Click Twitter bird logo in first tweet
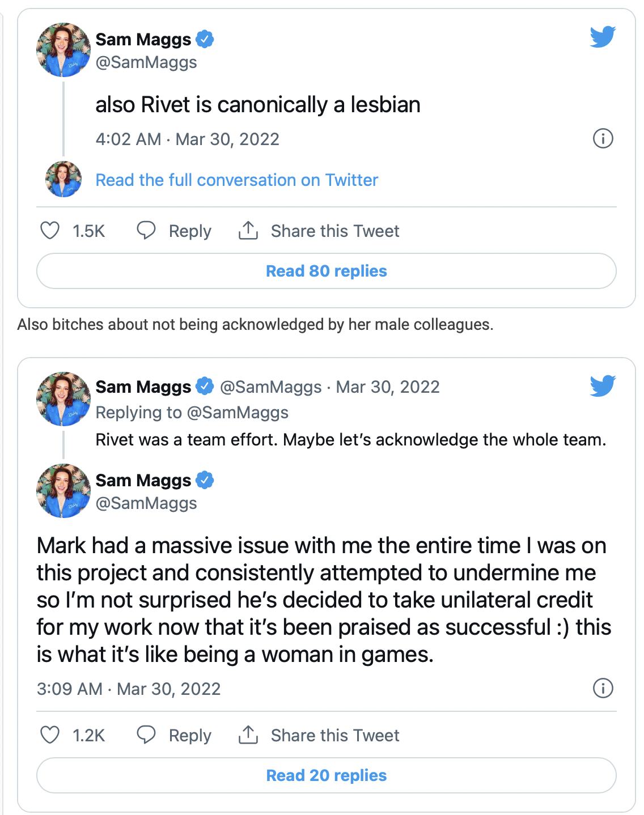This screenshot has width=644, height=815. (603, 37)
